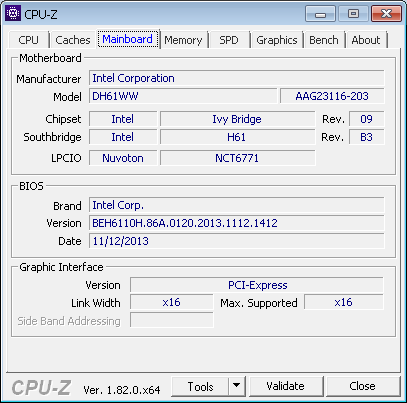
Task: Select the Memory tab
Action: click(x=183, y=40)
